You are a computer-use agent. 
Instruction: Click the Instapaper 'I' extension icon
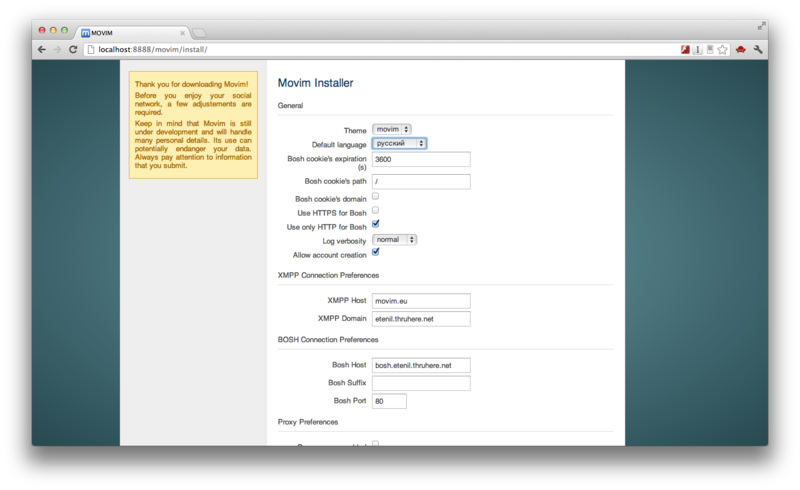[x=697, y=50]
